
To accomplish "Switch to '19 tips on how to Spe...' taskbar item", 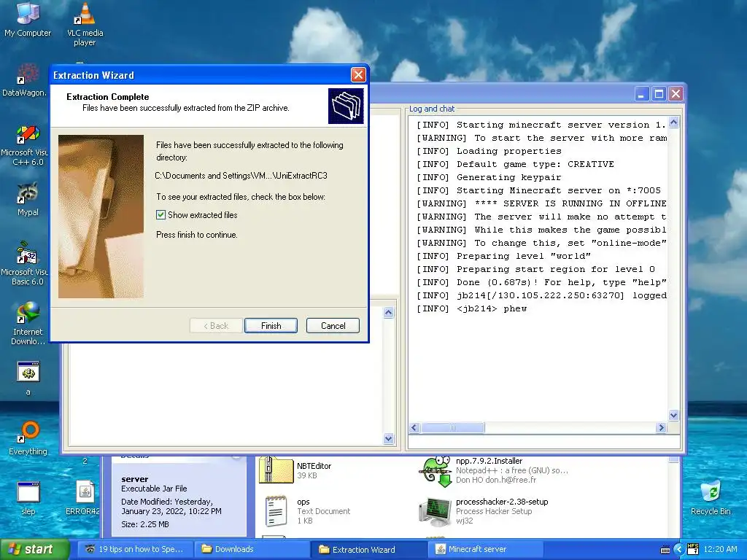I will pos(134,549).
